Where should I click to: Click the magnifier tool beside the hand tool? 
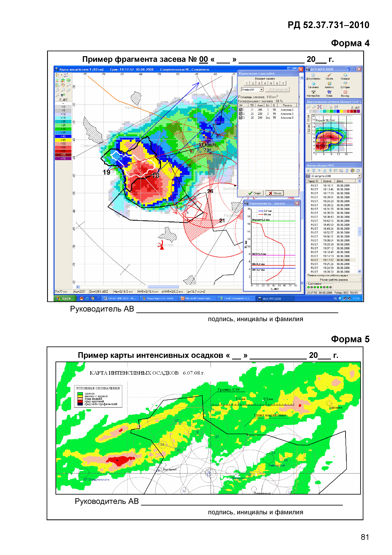pyautogui.click(x=68, y=85)
